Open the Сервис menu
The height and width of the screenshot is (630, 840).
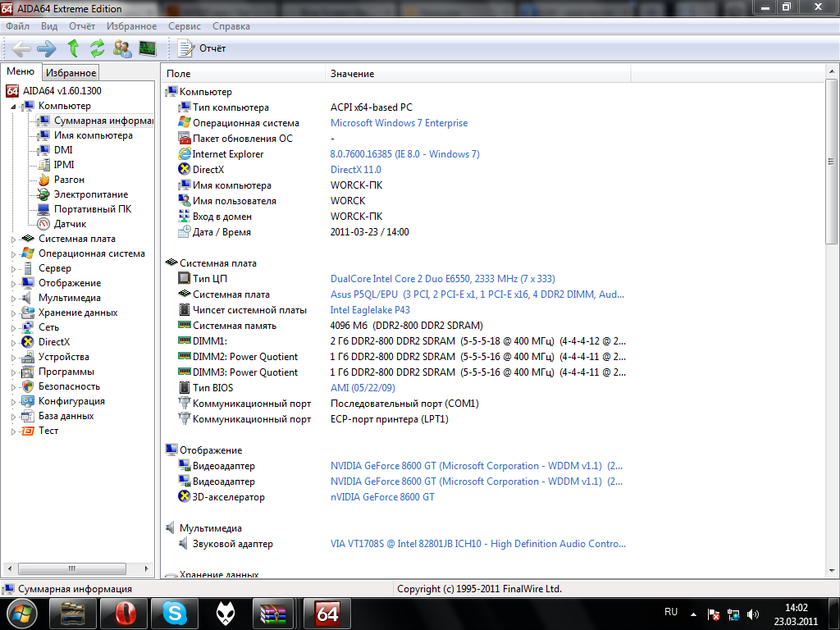185,26
